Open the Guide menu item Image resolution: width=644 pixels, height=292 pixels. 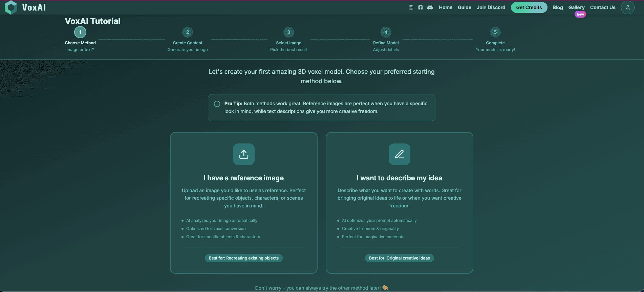click(464, 7)
